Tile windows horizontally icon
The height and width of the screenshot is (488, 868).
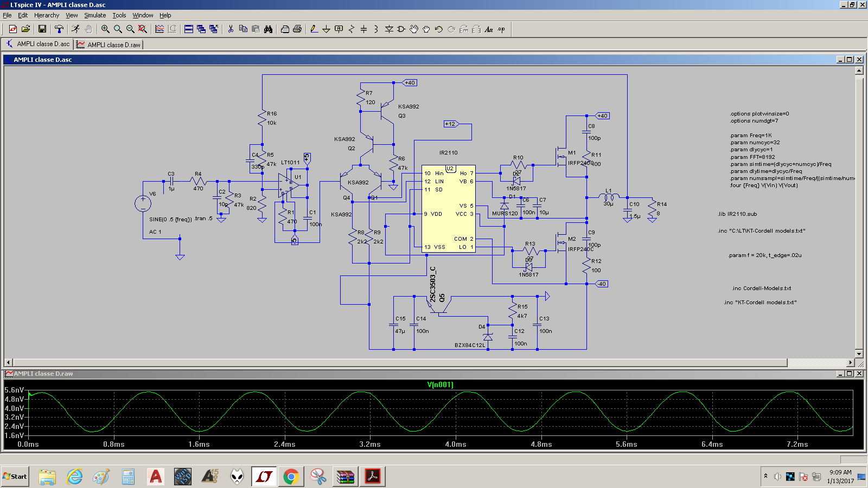click(189, 29)
